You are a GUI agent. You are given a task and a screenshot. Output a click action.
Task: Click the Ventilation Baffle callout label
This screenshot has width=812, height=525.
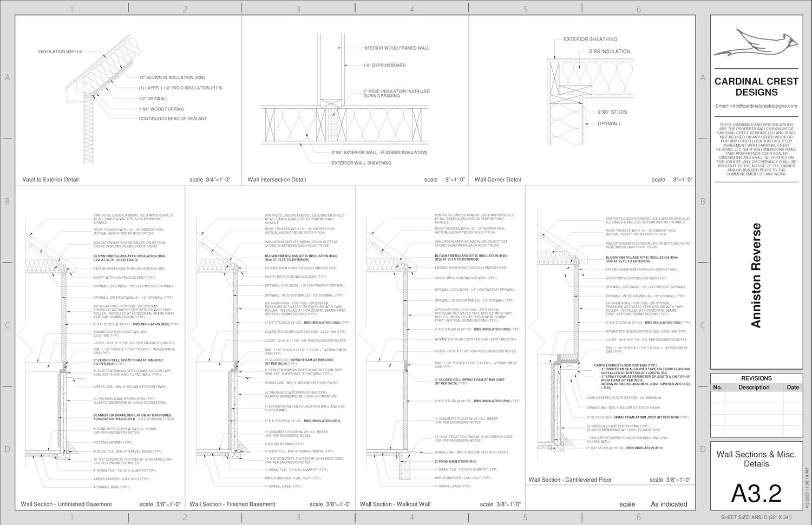point(60,52)
